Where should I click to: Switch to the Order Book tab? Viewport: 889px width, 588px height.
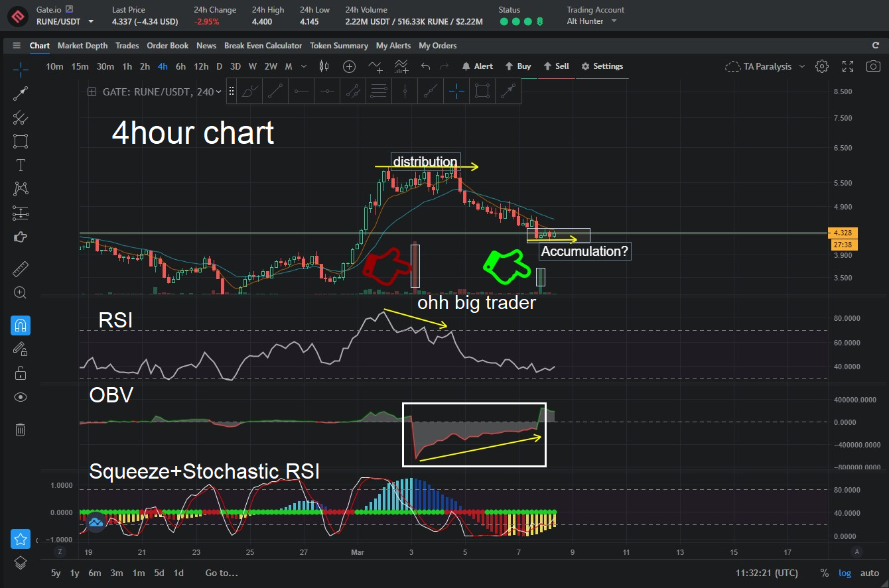[x=167, y=46]
